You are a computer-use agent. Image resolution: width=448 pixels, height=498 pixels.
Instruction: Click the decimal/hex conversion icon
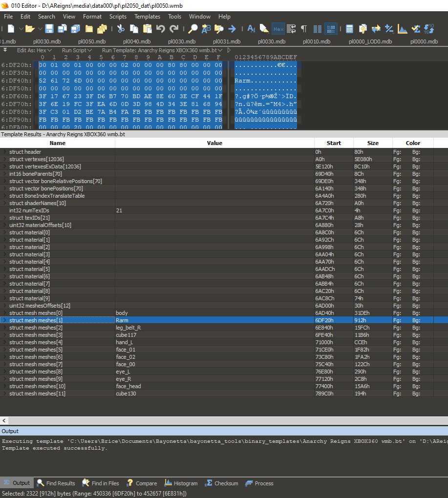tap(428, 29)
